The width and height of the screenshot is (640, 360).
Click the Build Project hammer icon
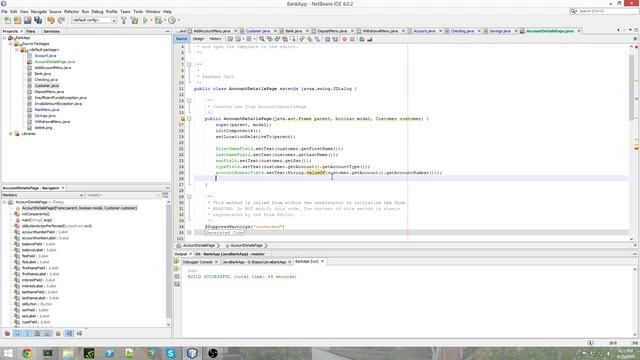124,20
